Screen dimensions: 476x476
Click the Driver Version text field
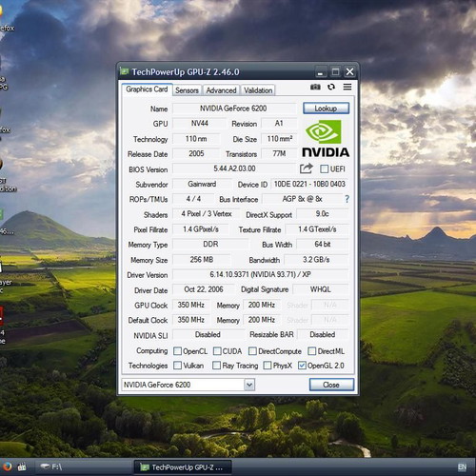pyautogui.click(x=260, y=274)
